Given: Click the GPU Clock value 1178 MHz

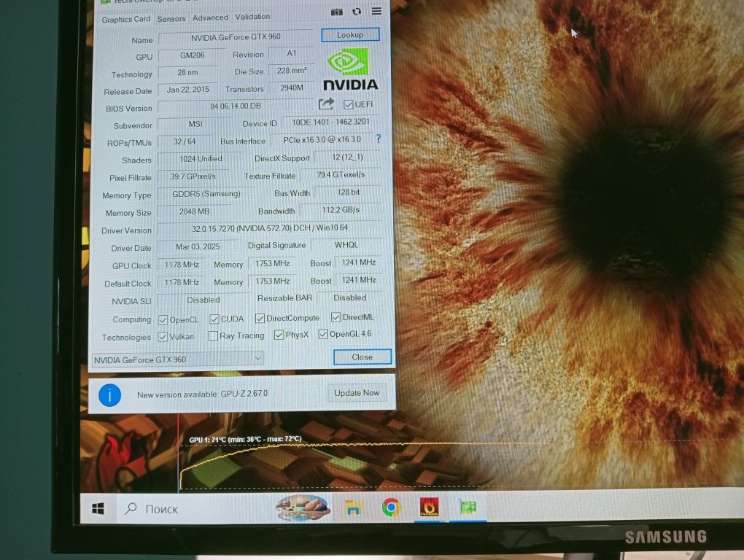Looking at the screenshot, I should (x=182, y=265).
